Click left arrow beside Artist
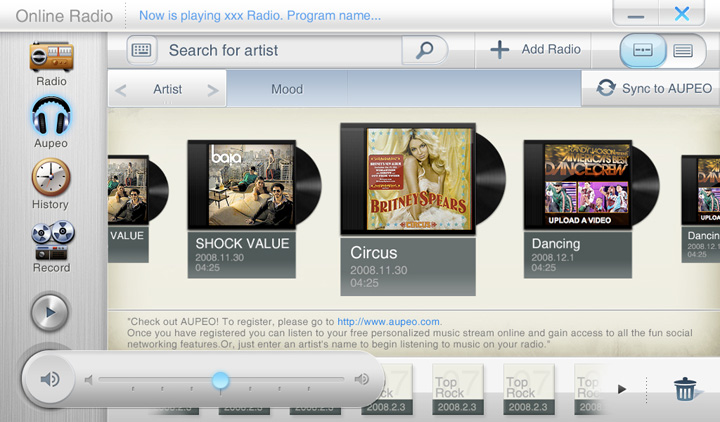This screenshot has height=422, width=720. tap(121, 90)
